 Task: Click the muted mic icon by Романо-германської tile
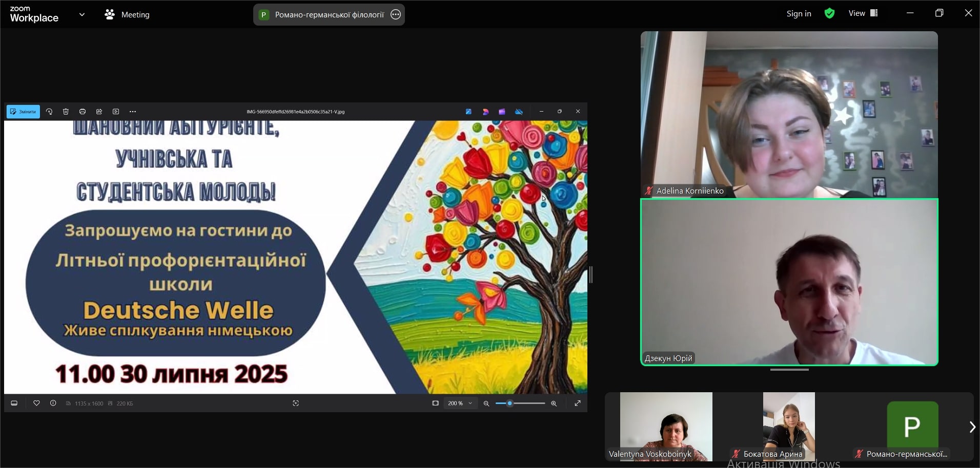click(859, 454)
